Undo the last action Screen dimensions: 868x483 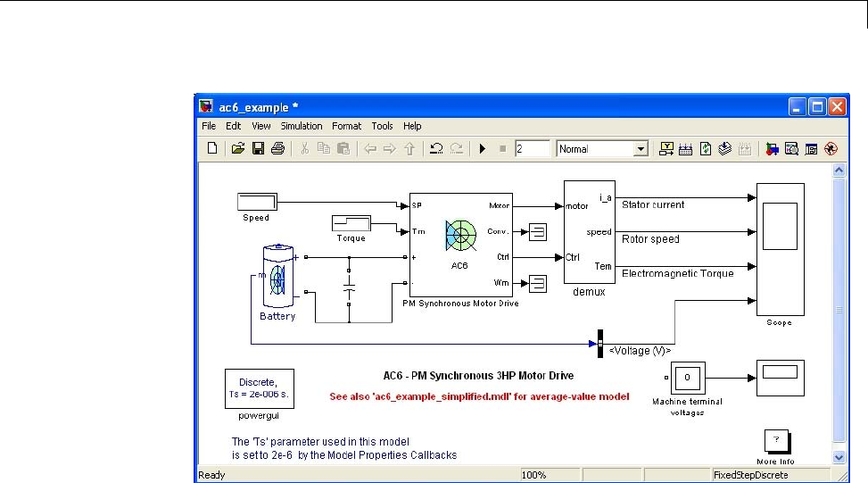(436, 148)
